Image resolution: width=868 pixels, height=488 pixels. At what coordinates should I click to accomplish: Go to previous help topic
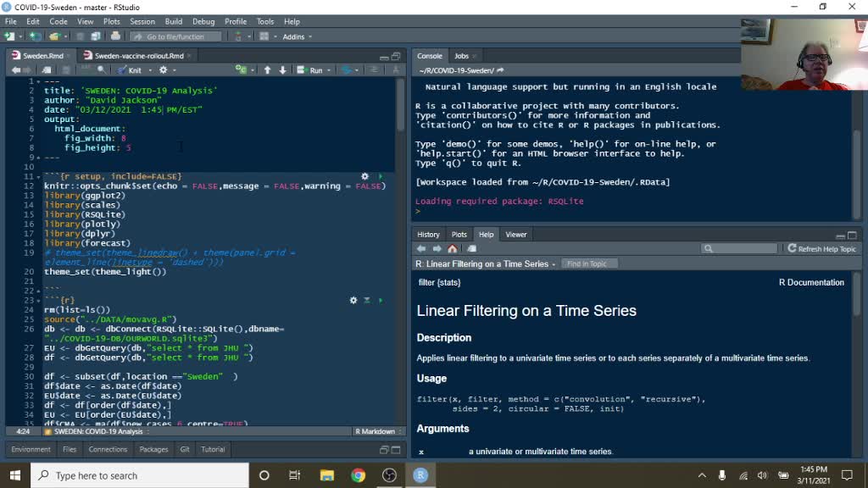tap(421, 249)
